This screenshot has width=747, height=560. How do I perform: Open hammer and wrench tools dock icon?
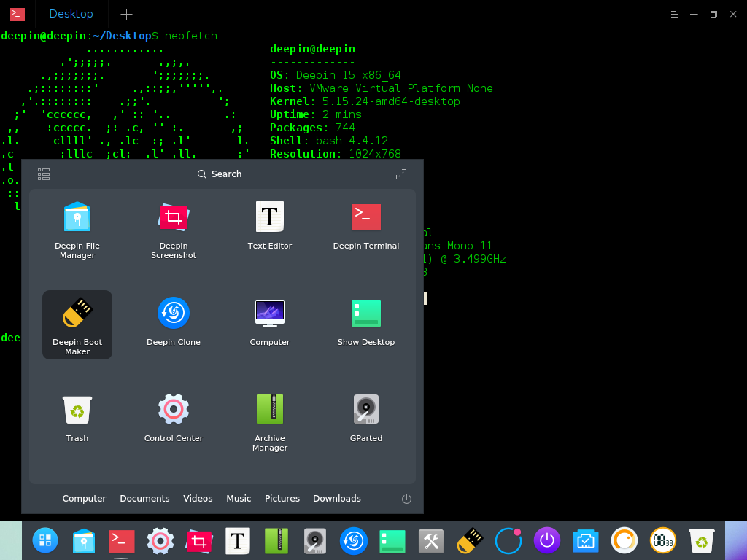431,541
